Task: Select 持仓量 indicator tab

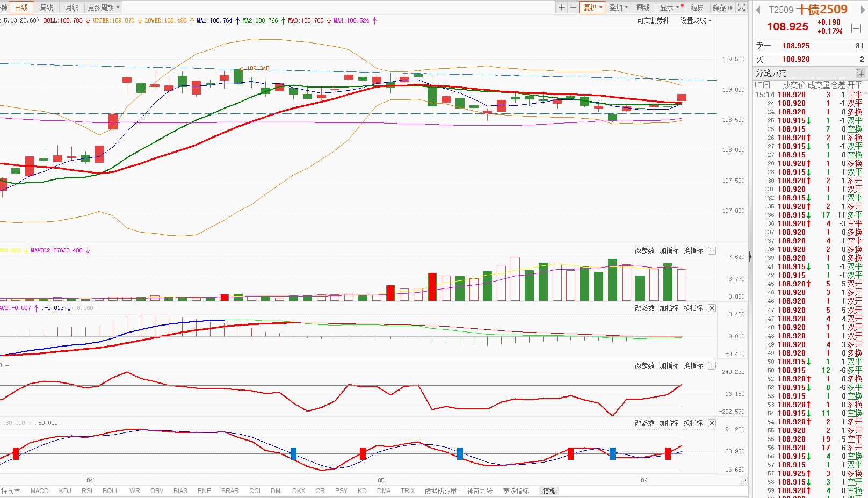Action: (11, 491)
